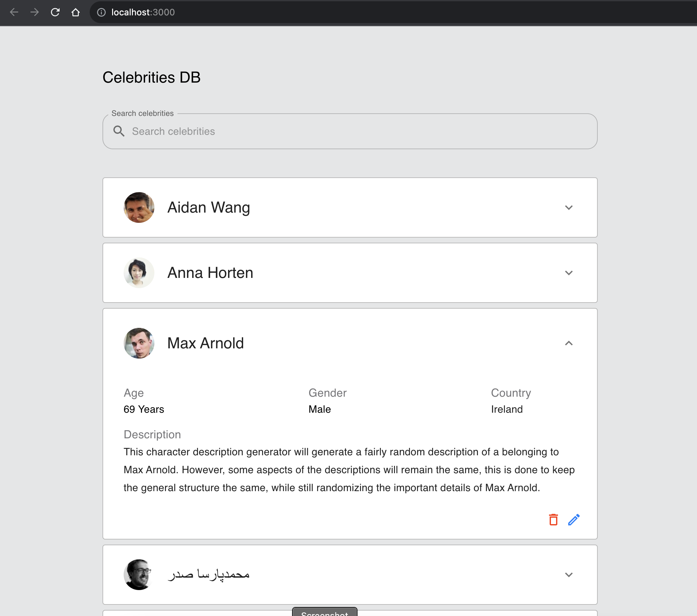
Task: Click the browser home icon
Action: pyautogui.click(x=76, y=12)
